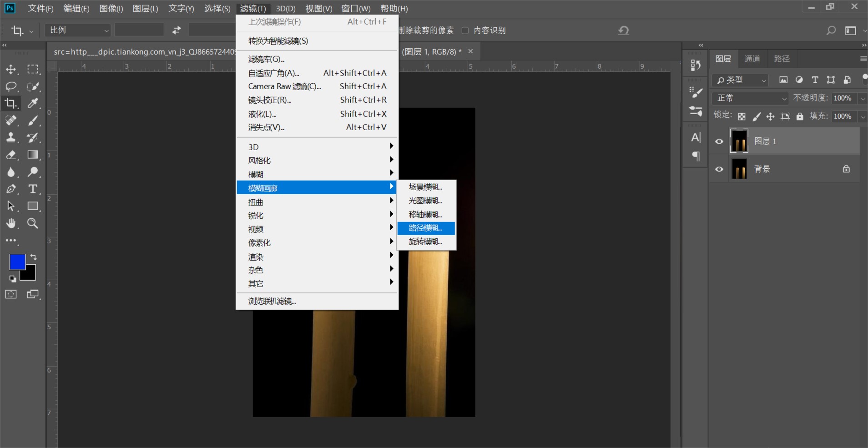Open the blue foreground color swatch
The image size is (868, 448).
[17, 262]
